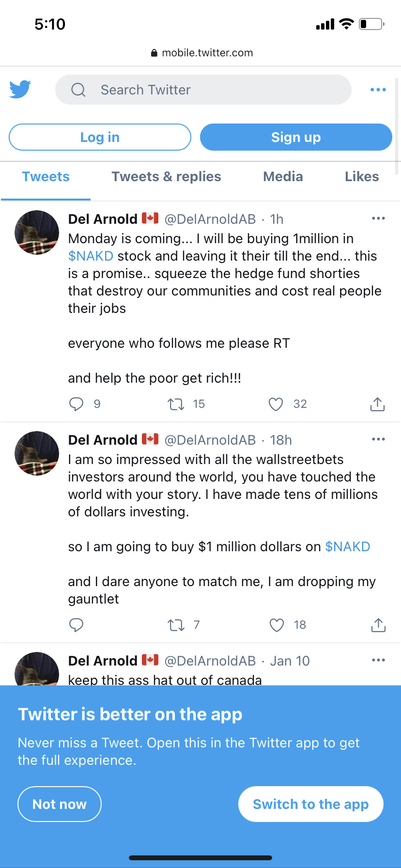
Task: Dismiss app banner with Not now
Action: 60,804
